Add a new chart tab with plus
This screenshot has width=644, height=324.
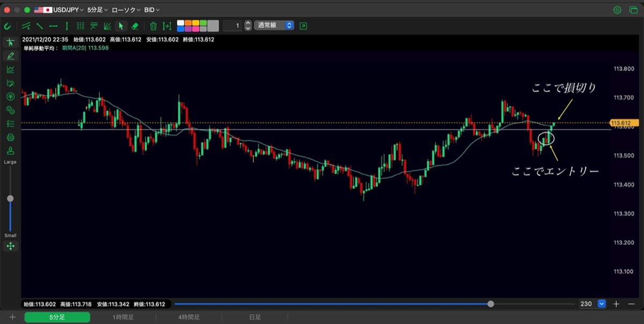12,318
